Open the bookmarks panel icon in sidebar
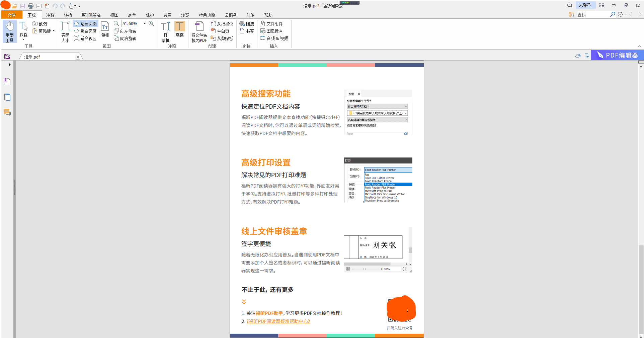The width and height of the screenshot is (644, 338). 7,82
